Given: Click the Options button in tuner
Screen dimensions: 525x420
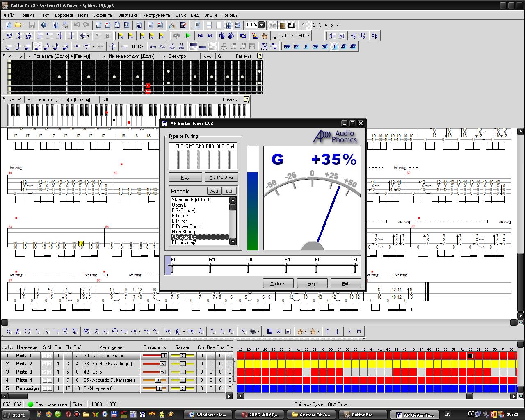Looking at the screenshot, I should (x=278, y=283).
